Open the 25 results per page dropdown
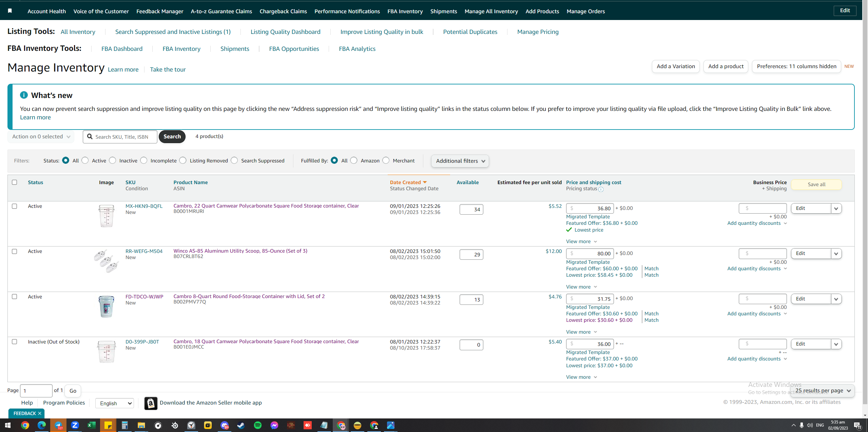Image resolution: width=868 pixels, height=432 pixels. [x=822, y=391]
